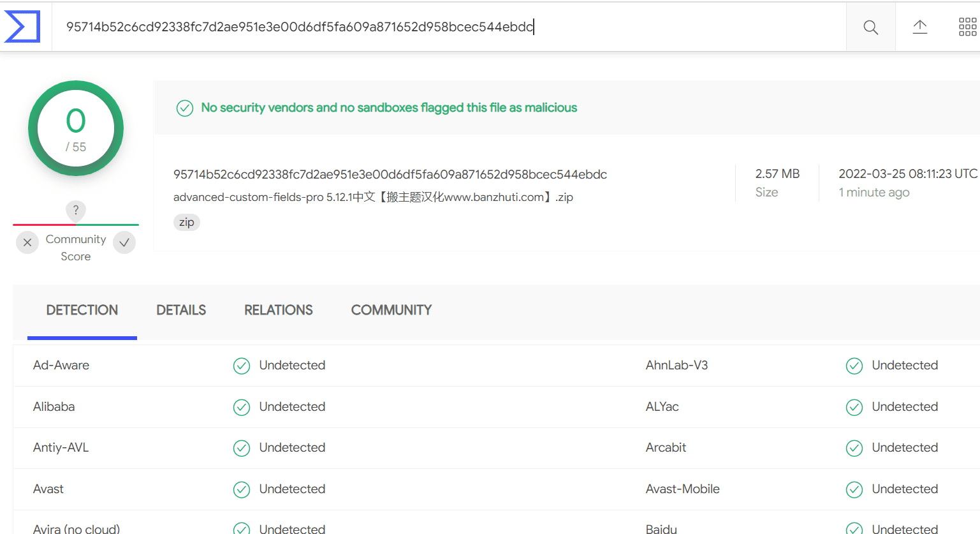Click the upload file icon
Screen dimensions: 980x534
(x=919, y=27)
